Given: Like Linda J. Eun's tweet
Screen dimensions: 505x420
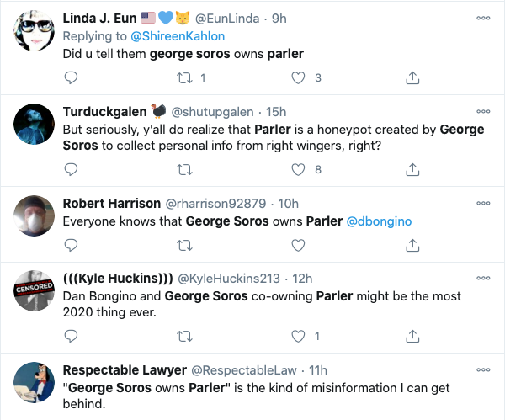Looking at the screenshot, I should coord(297,78).
